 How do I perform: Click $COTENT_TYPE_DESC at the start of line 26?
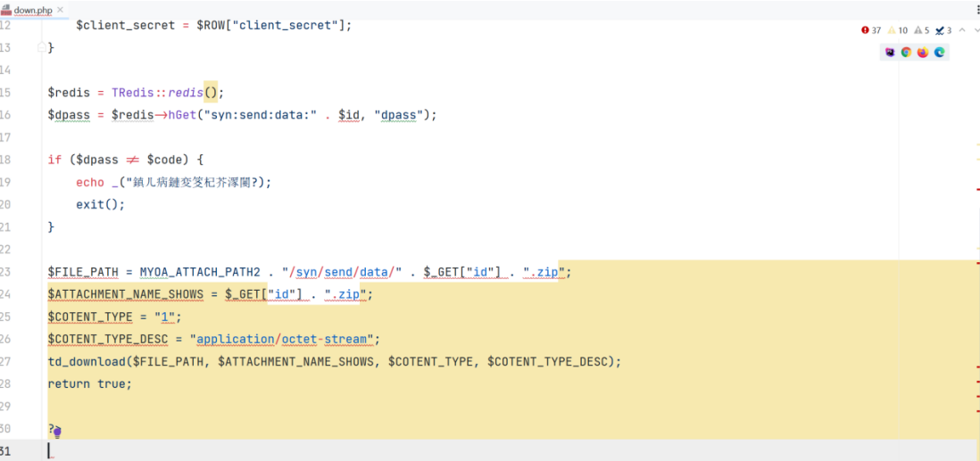[108, 339]
